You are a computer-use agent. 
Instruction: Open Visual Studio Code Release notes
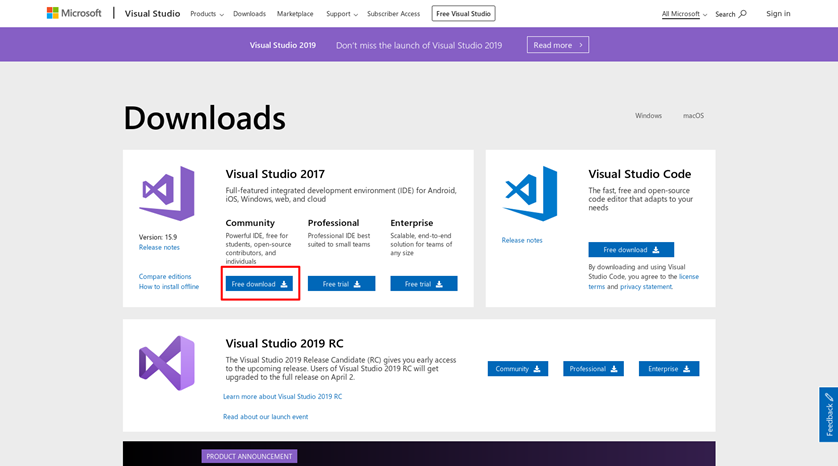click(522, 240)
